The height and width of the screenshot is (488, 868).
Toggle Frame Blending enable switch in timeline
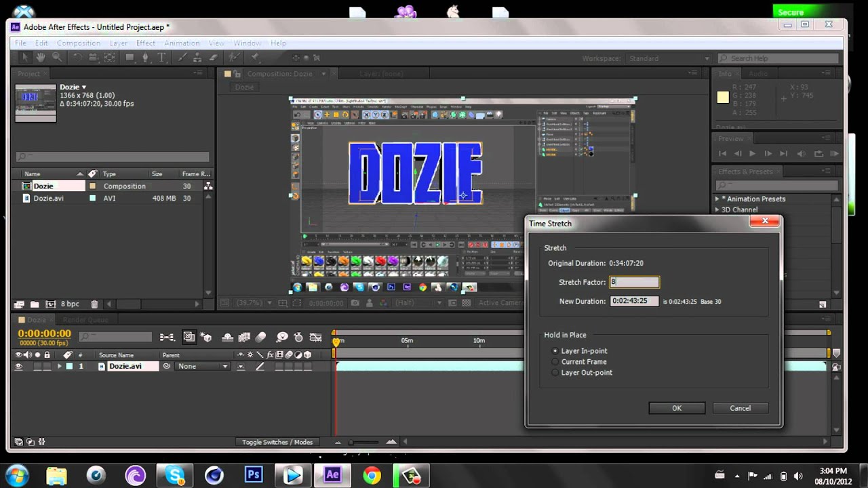245,337
